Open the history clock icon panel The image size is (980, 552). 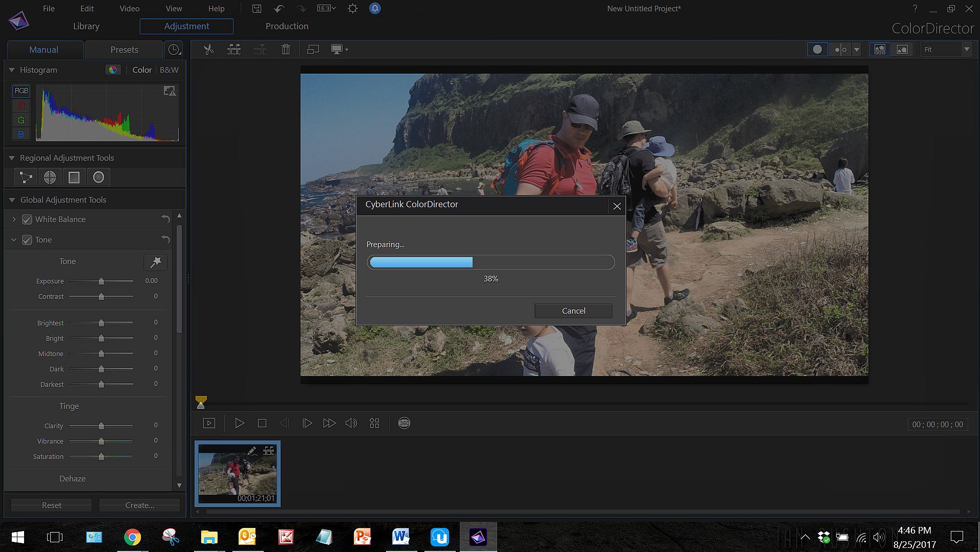point(174,50)
